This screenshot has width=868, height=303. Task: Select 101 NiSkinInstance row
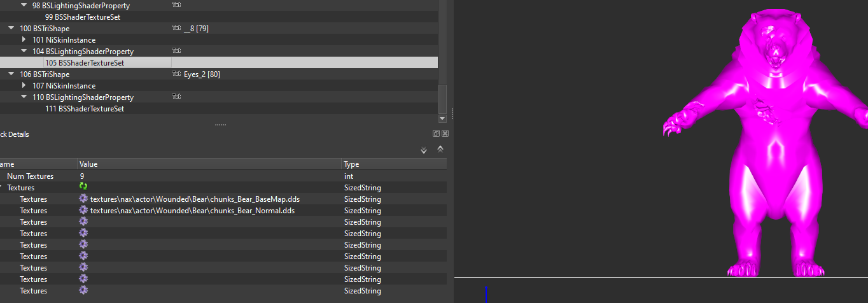(x=64, y=40)
